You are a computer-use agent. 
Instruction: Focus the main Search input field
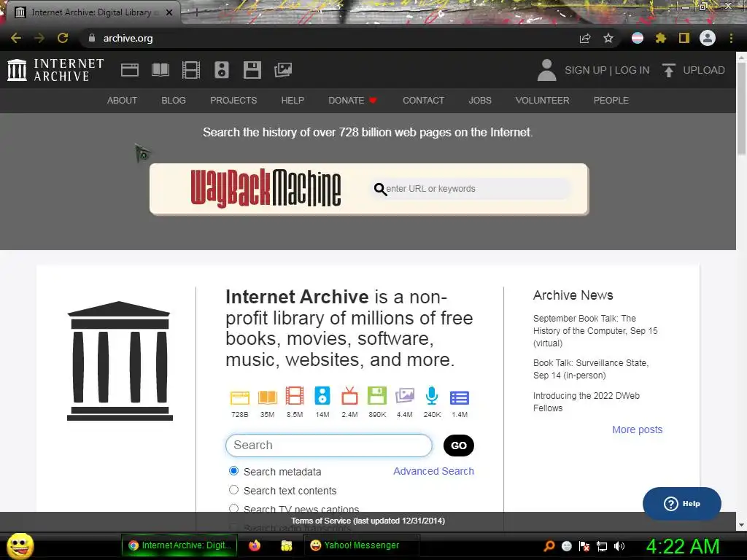tap(329, 446)
